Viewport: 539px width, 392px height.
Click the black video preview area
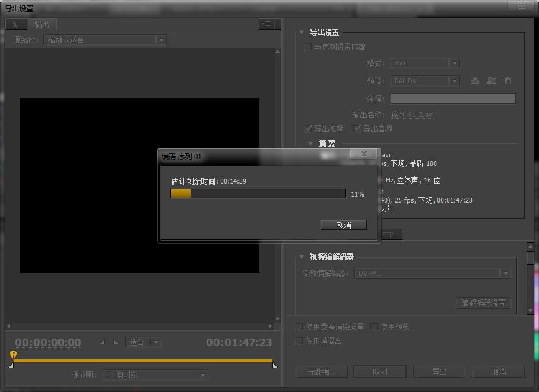(139, 185)
